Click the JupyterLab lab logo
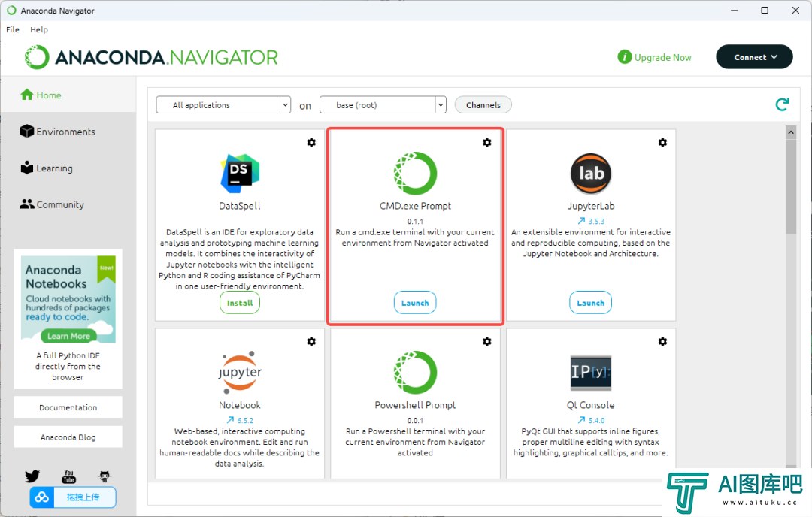This screenshot has width=812, height=517. point(591,174)
